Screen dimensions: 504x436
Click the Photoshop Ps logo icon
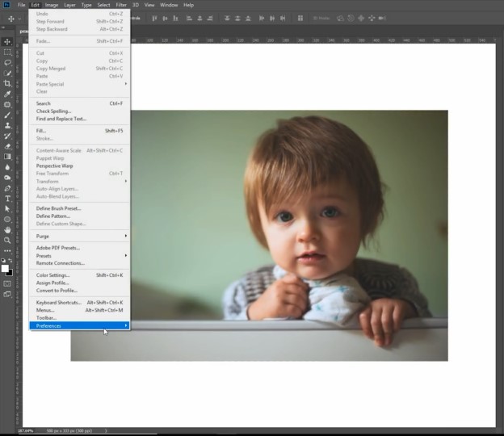6,5
